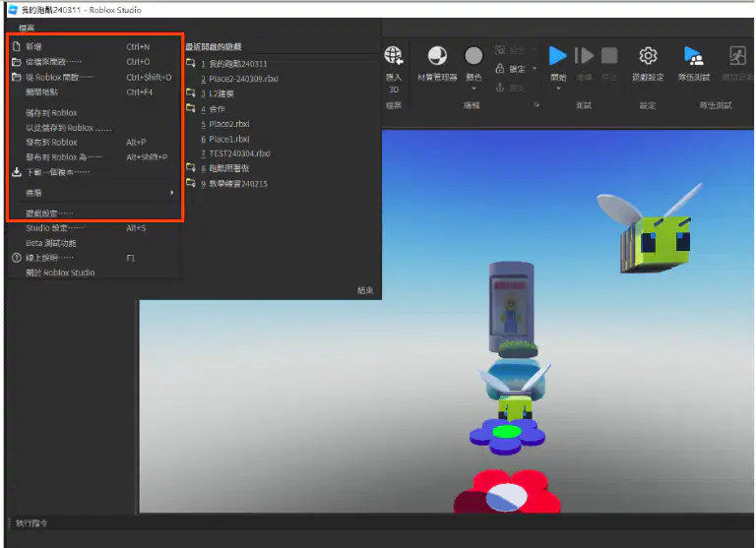Select 發布到 Roblox menu entry
The width and height of the screenshot is (756, 548).
coord(94,143)
